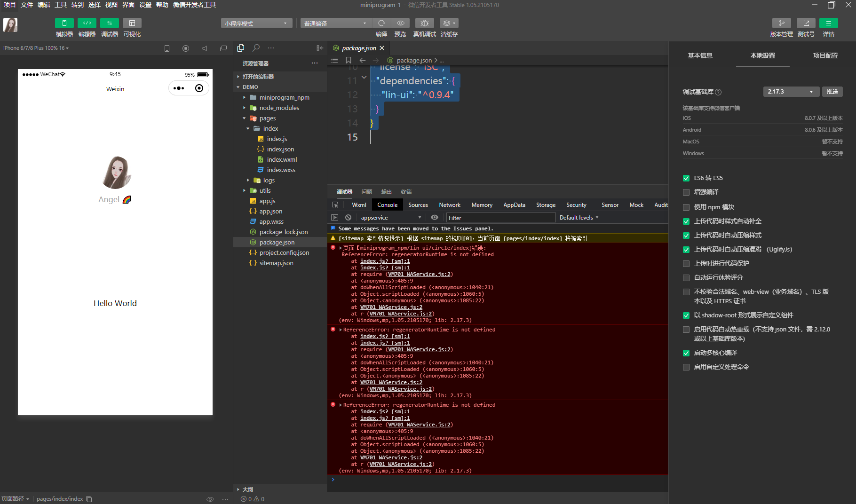The image size is (856, 504).
Task: Open the visualization (可视化) view button
Action: pos(132,23)
